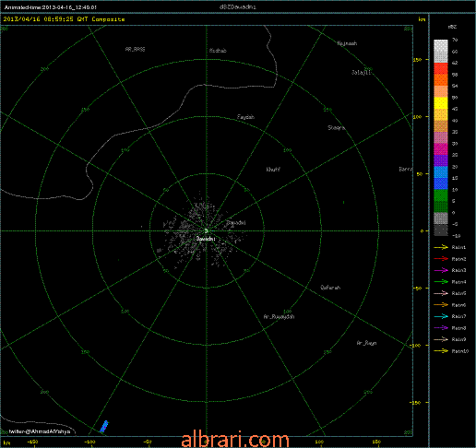Click the GMT Composite timestamp header
476x448 pixels.
pos(64,19)
